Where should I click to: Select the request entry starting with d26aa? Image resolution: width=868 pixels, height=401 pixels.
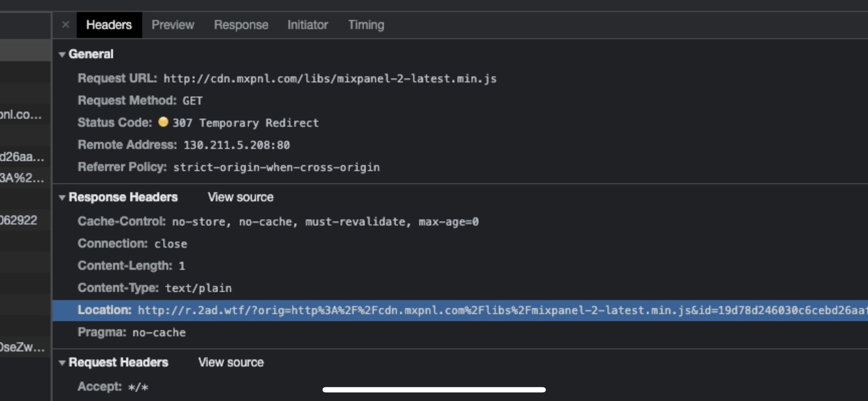pyautogui.click(x=22, y=157)
